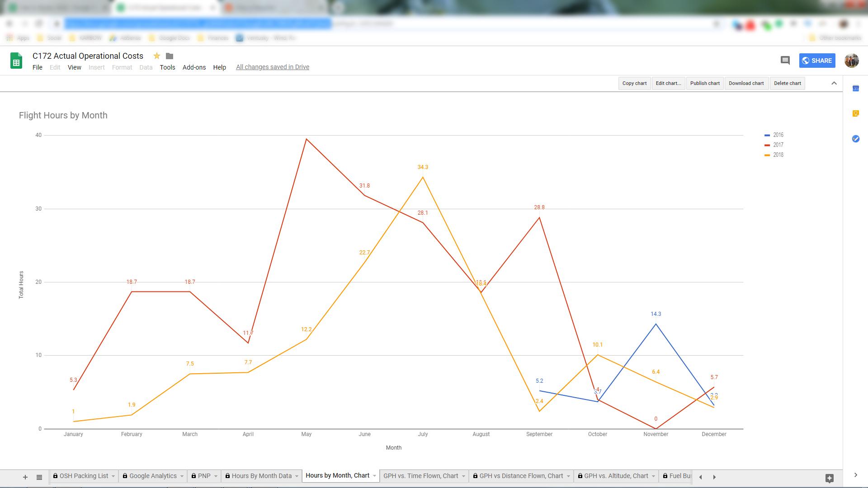This screenshot has height=488, width=868.
Task: Open the Tools menu
Action: pyautogui.click(x=167, y=67)
